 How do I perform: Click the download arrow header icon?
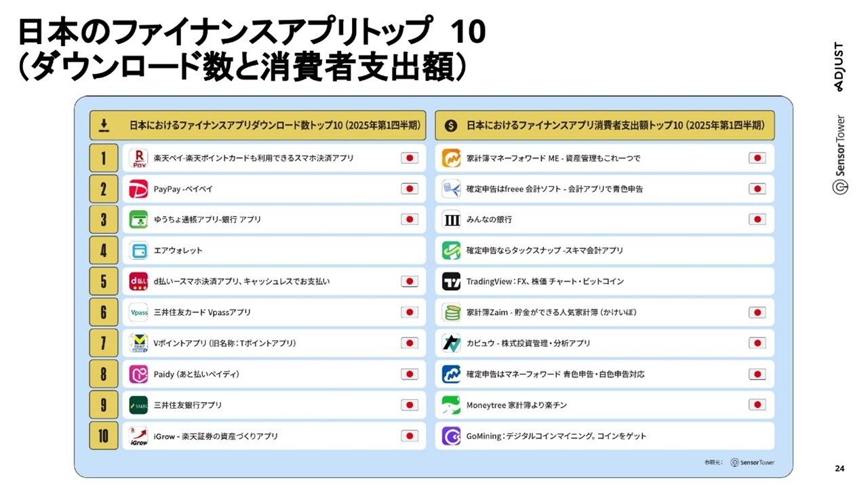pyautogui.click(x=104, y=125)
